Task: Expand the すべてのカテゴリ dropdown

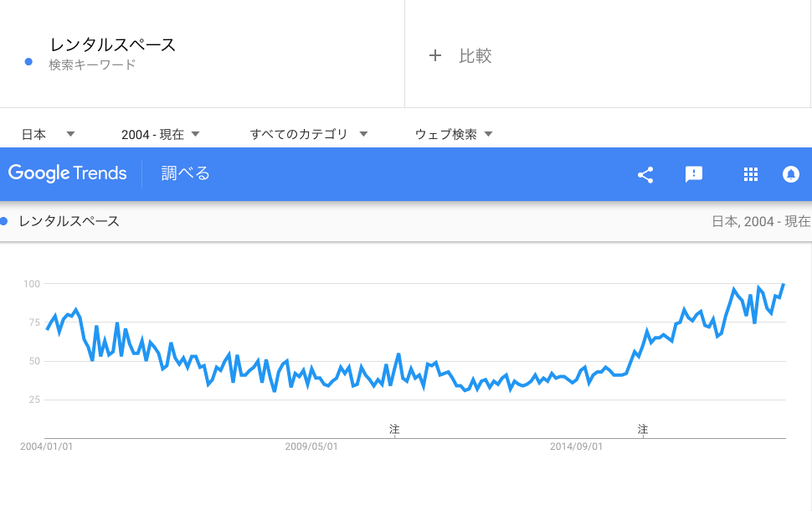Action: [309, 134]
